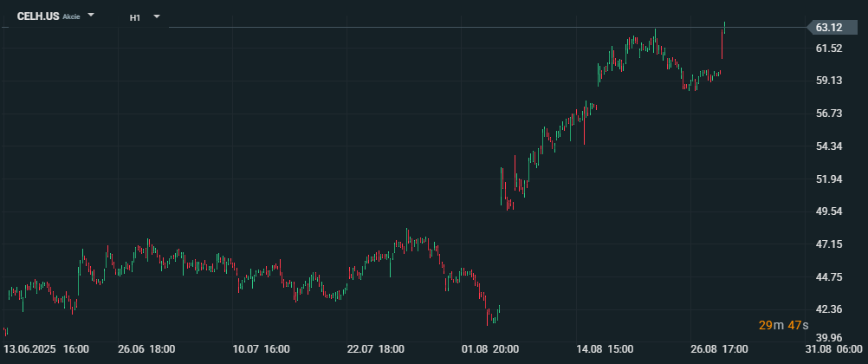Click the 44.75 price level label
The width and height of the screenshot is (868, 364).
click(x=829, y=277)
